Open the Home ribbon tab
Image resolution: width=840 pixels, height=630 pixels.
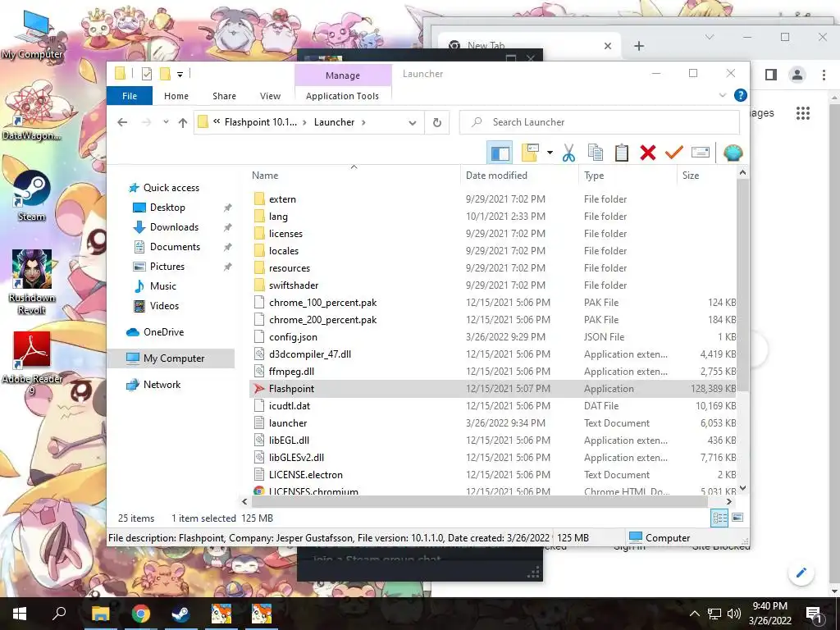[176, 96]
